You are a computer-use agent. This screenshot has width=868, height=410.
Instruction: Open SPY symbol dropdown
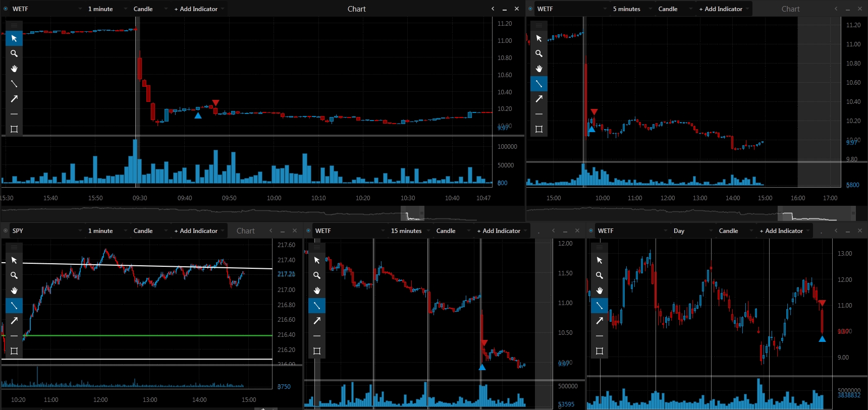[47, 231]
